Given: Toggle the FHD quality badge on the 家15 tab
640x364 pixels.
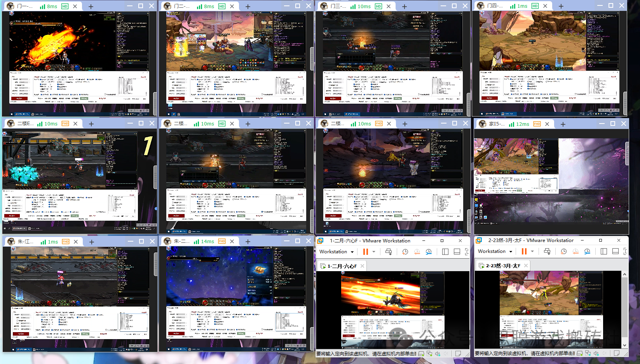Looking at the screenshot, I should (537, 124).
